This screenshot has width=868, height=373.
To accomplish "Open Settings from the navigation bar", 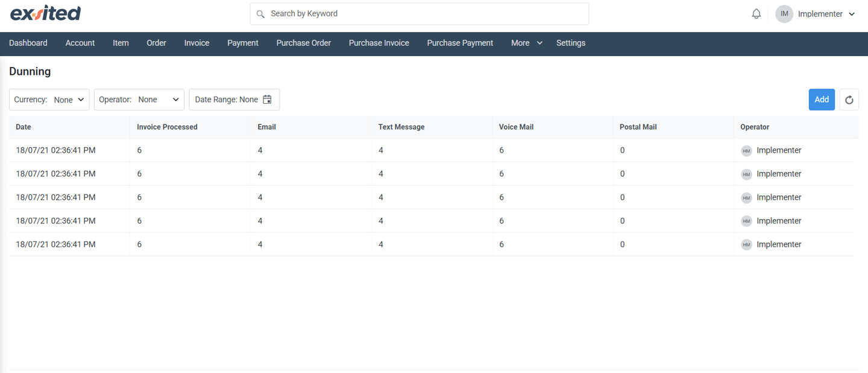I will pyautogui.click(x=571, y=43).
